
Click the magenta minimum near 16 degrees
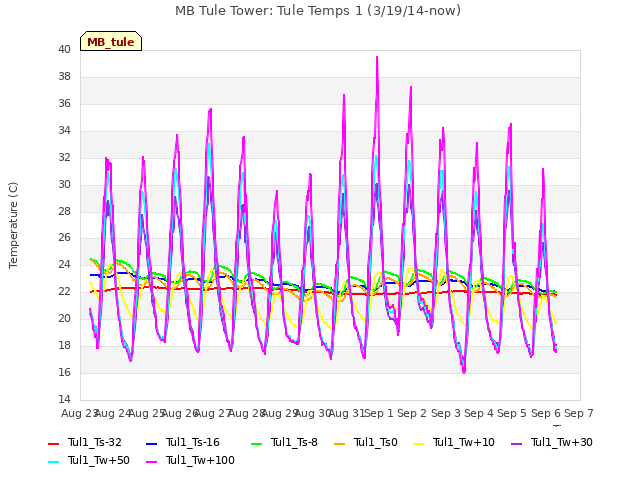464,371
